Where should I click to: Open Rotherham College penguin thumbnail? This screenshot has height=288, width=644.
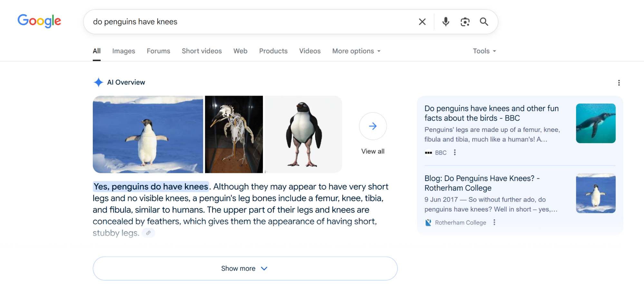click(x=596, y=193)
